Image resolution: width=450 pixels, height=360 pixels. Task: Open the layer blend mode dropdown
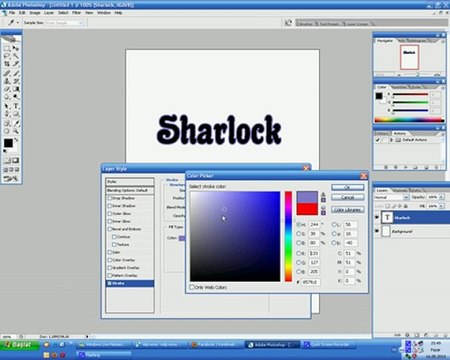[406, 197]
